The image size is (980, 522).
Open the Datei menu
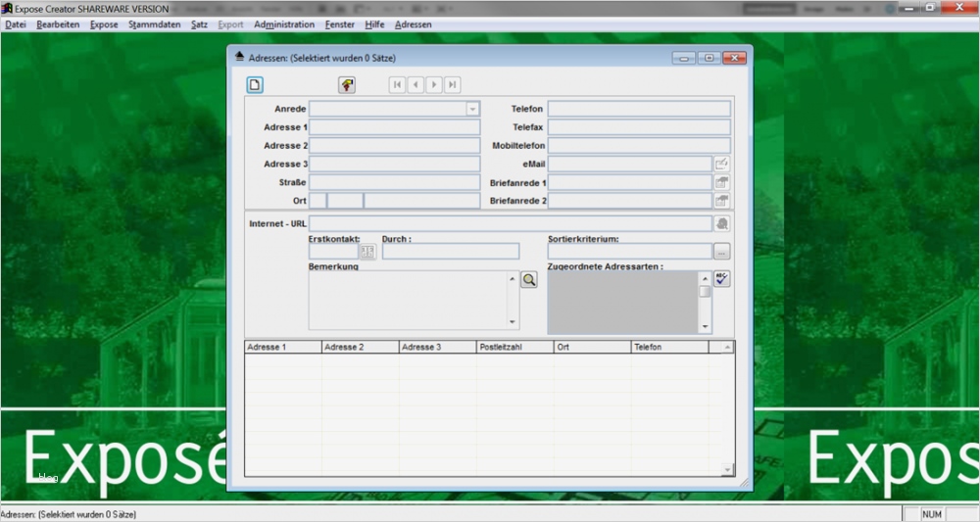(16, 24)
